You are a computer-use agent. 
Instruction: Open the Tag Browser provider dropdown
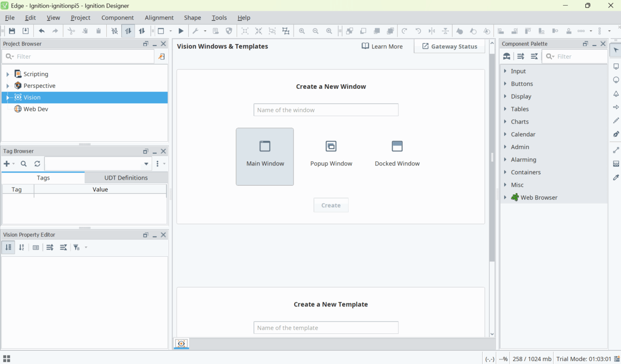[x=146, y=164]
